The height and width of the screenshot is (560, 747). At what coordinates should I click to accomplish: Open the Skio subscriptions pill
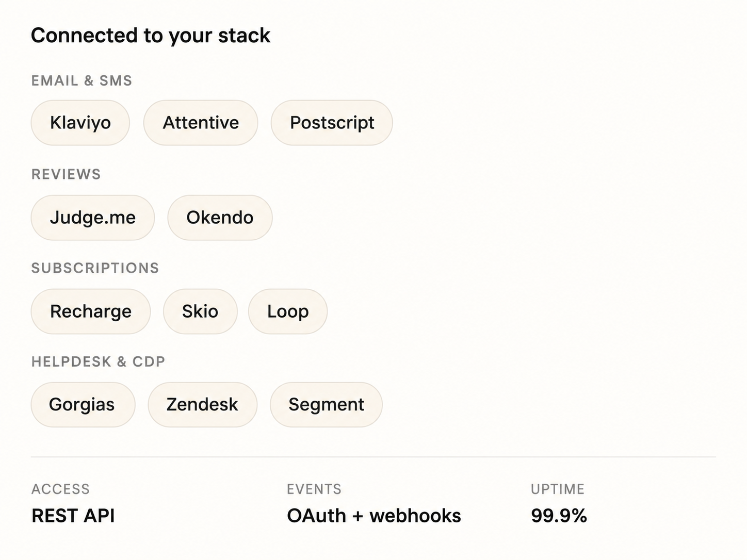click(200, 311)
